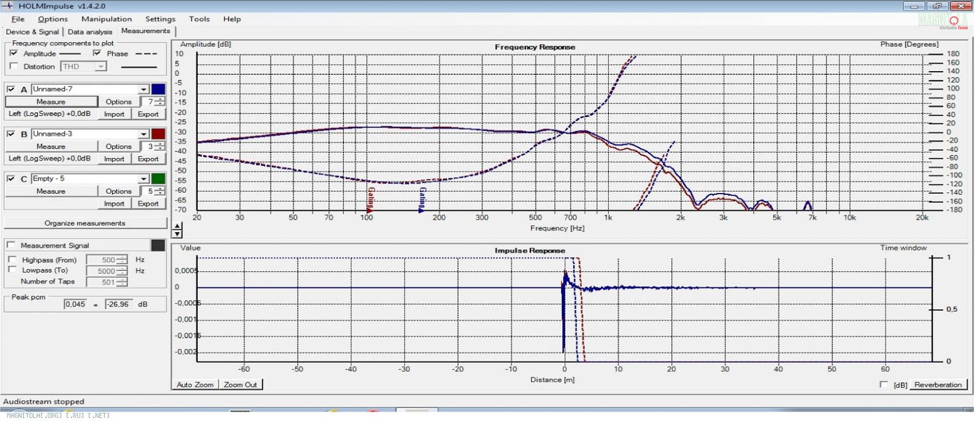This screenshot has width=980, height=421.
Task: Uncheck measurement slot C checkbox
Action: coord(11,179)
